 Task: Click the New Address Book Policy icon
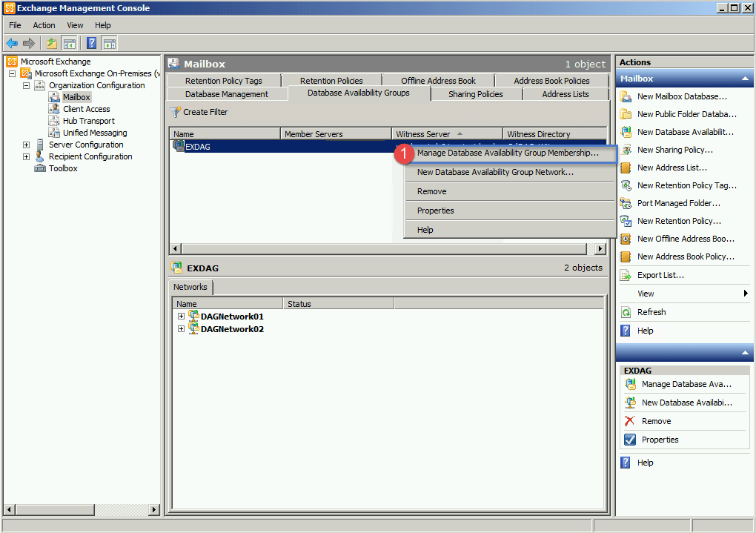tap(626, 257)
